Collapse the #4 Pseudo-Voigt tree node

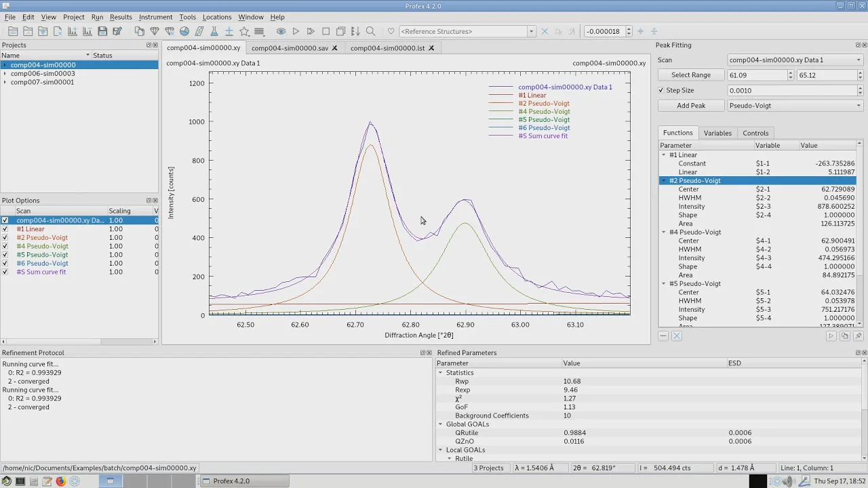665,232
